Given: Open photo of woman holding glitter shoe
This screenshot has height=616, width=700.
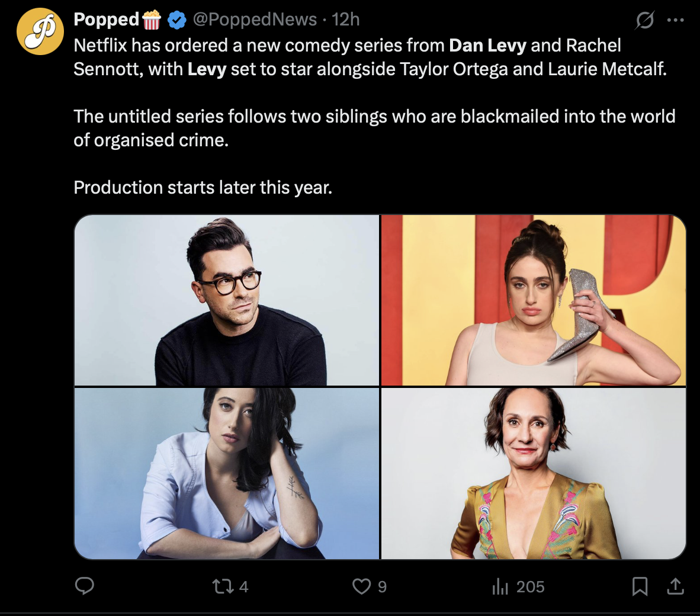Looking at the screenshot, I should 533,300.
